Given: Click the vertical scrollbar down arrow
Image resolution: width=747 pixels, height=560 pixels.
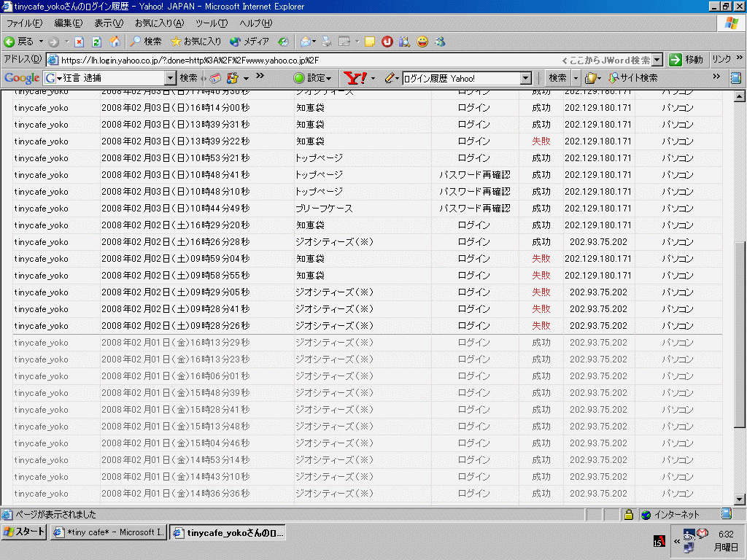Looking at the screenshot, I should (740, 499).
